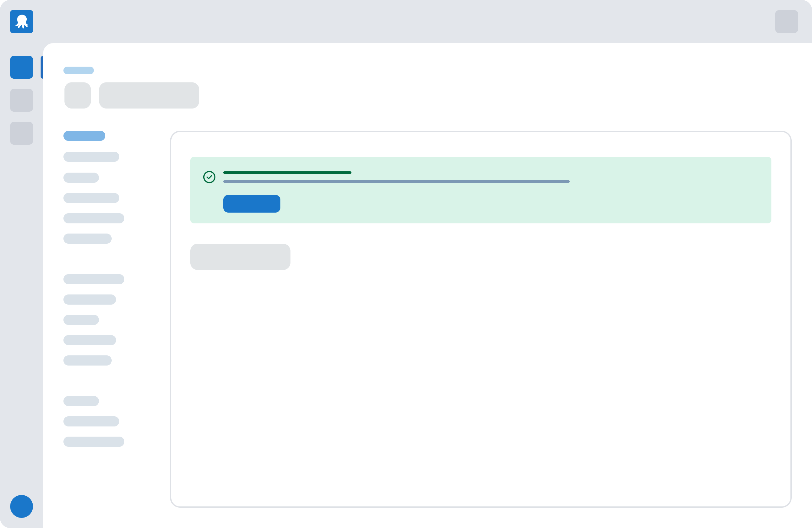Click the blue button inside the green banner

[x=252, y=204]
